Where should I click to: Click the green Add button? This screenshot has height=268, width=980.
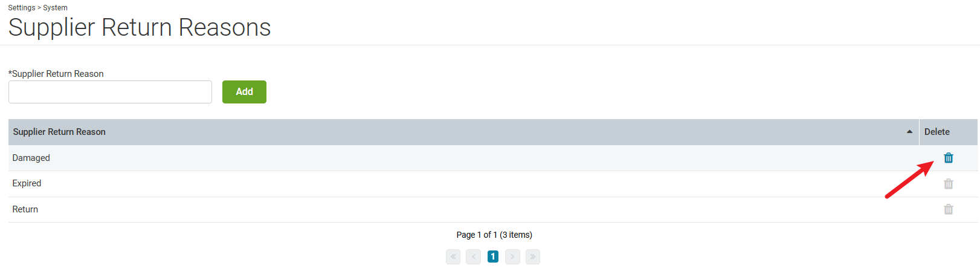click(244, 92)
